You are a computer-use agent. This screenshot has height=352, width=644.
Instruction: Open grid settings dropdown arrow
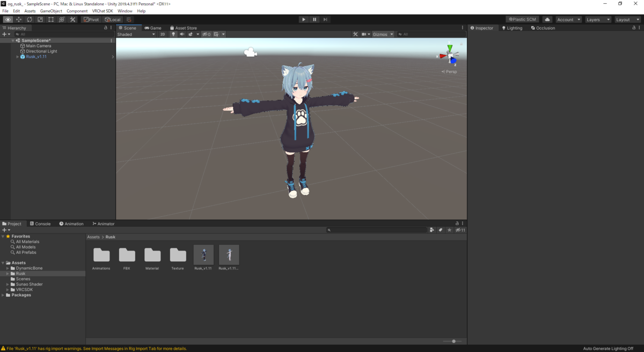pyautogui.click(x=223, y=34)
